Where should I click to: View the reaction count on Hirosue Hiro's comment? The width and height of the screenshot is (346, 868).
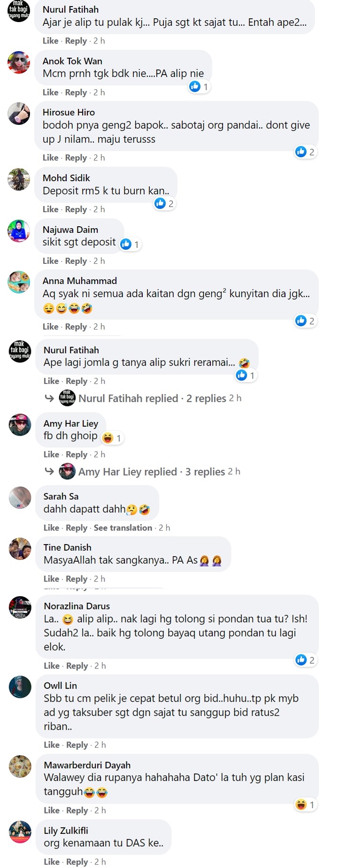[305, 152]
